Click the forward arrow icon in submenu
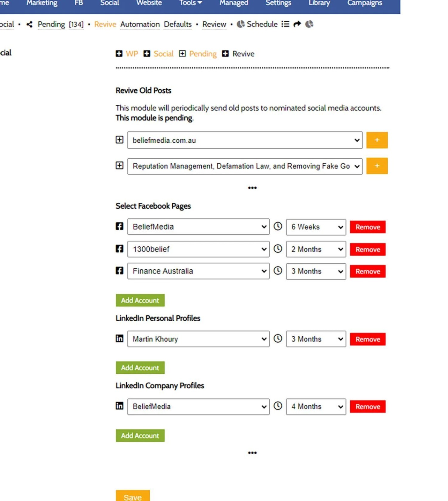This screenshot has width=448, height=501. tap(297, 24)
